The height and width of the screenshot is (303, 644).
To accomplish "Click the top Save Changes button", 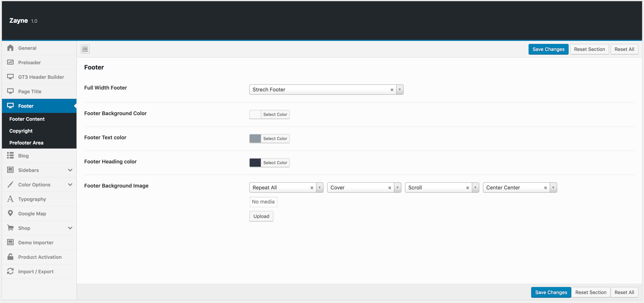I will coord(548,49).
